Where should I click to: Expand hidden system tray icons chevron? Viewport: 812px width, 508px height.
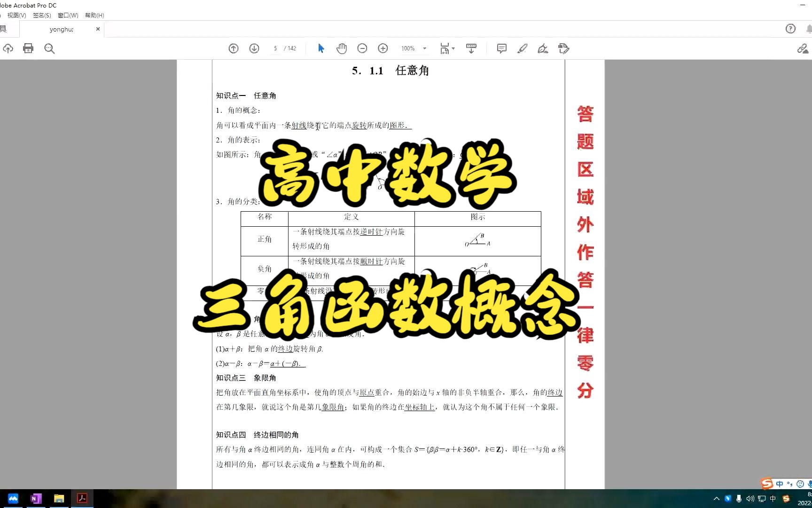tap(716, 499)
